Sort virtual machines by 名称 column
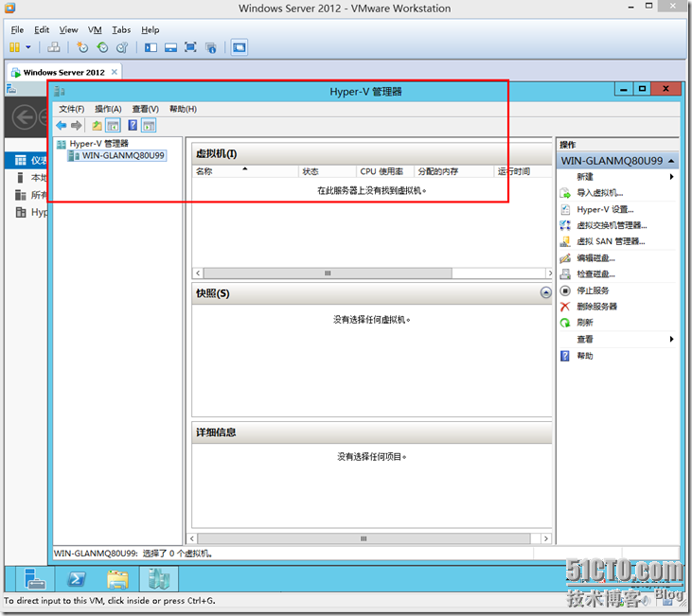This screenshot has width=692, height=616. (245, 171)
